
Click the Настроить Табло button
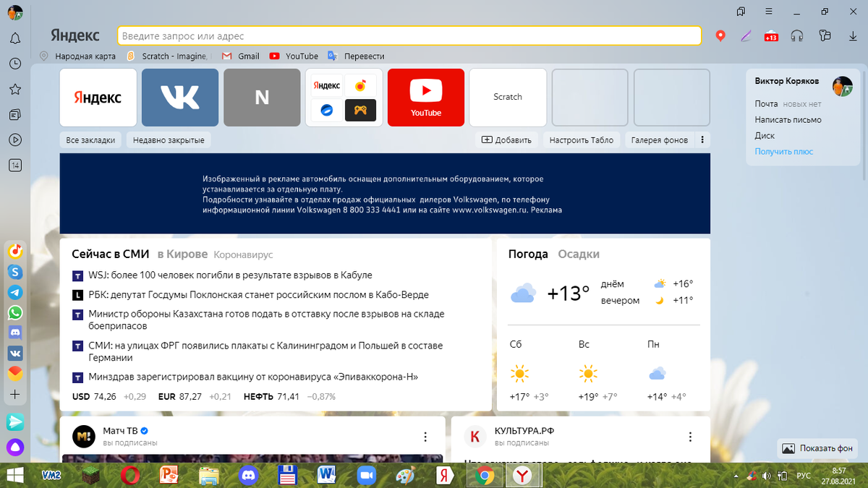pos(582,139)
